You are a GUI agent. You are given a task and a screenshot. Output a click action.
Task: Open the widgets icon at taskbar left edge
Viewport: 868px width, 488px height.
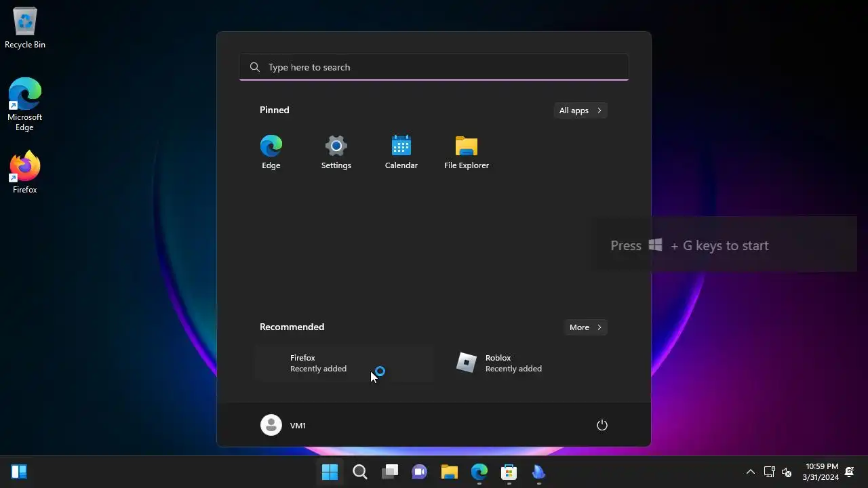click(x=19, y=472)
